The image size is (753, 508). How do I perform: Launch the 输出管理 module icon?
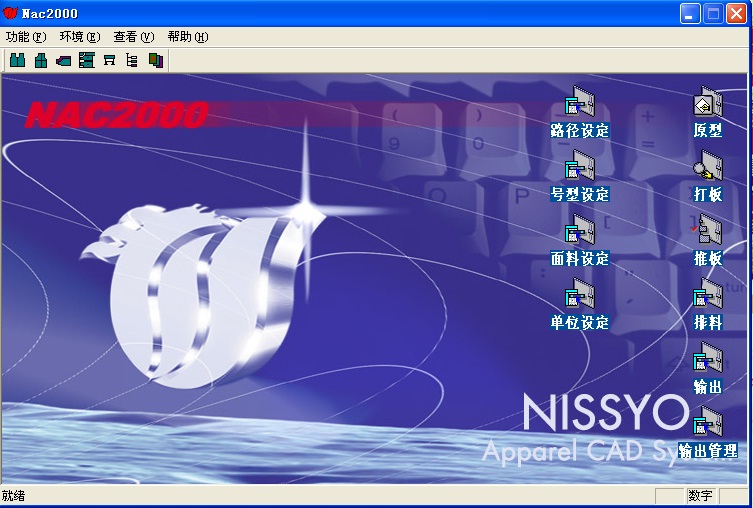[707, 421]
